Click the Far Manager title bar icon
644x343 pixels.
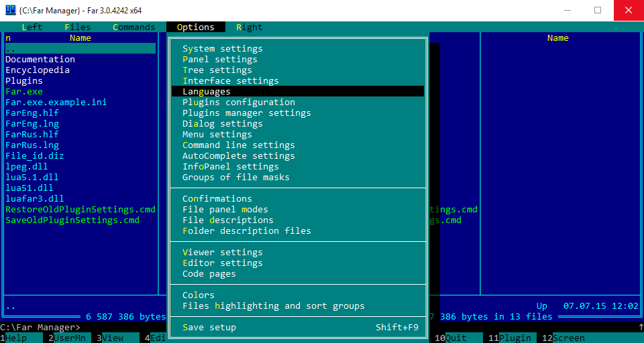[x=10, y=10]
